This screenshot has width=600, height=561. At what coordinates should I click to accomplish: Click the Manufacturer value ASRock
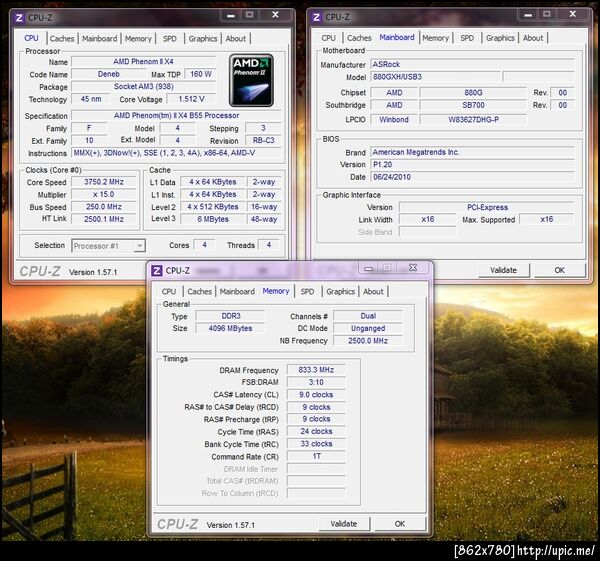472,64
